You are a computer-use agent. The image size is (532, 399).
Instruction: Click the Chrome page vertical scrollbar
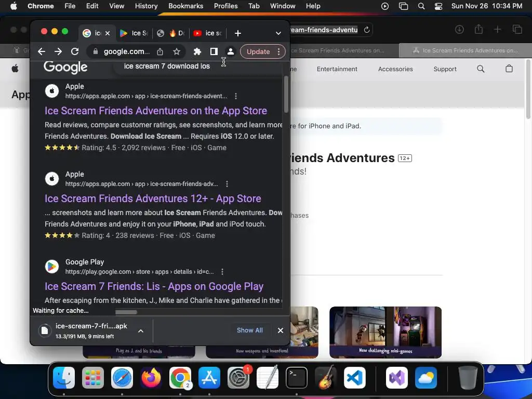[286, 94]
